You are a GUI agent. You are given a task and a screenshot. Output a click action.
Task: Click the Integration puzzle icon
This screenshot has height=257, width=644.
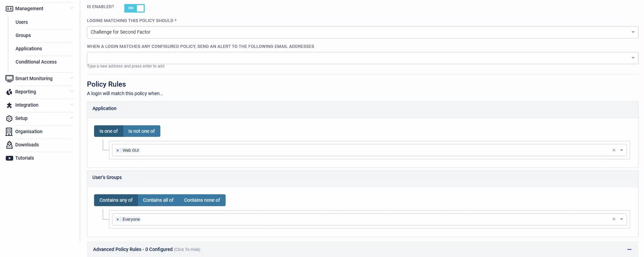click(9, 105)
